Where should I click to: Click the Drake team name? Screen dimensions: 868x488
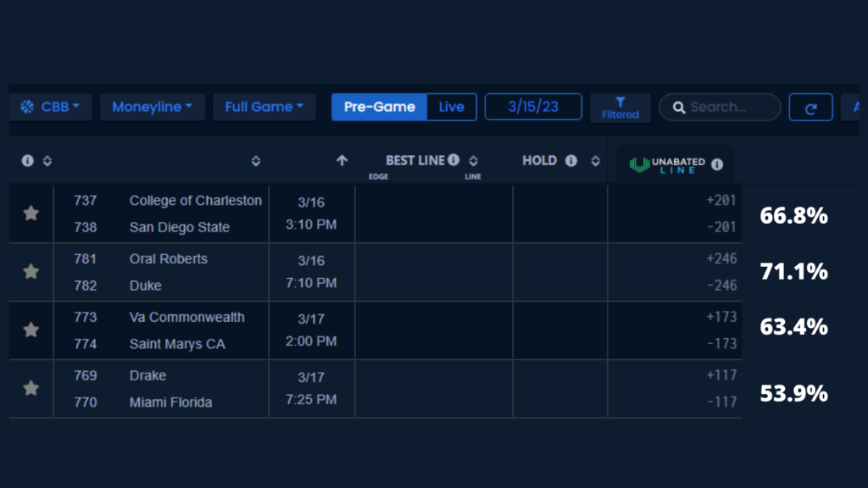(x=147, y=375)
